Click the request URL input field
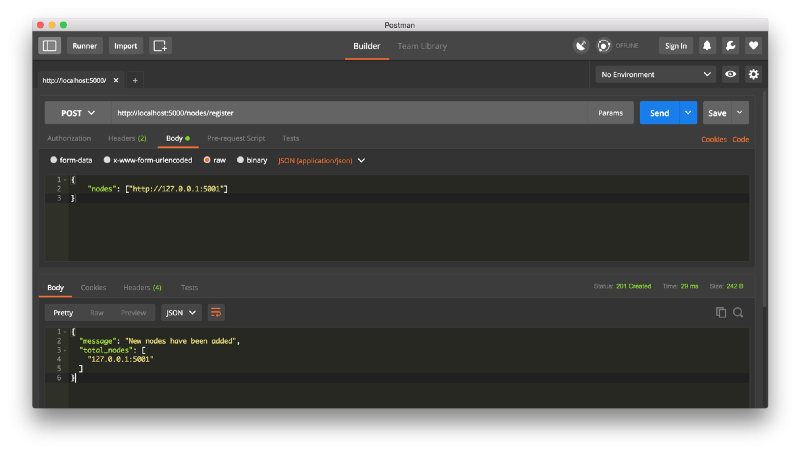Viewport: 800px width, 454px height. [x=345, y=113]
